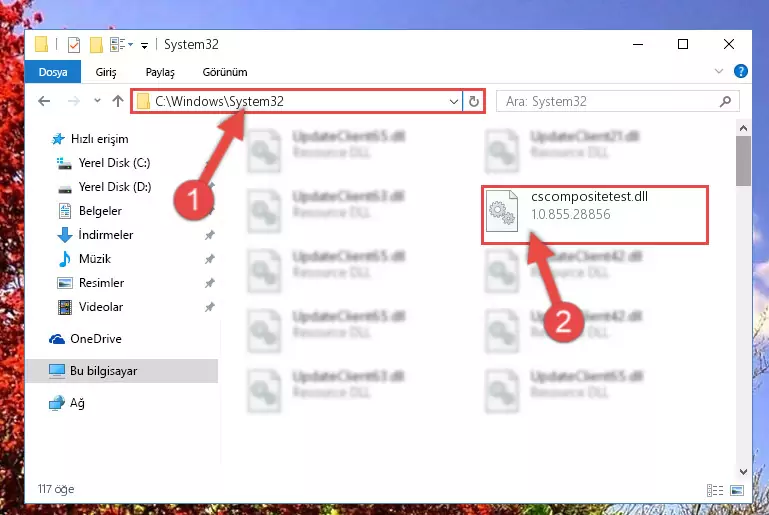Screen dimensions: 769x515
Task: Go forward with the right arrow button
Action: coord(74,102)
